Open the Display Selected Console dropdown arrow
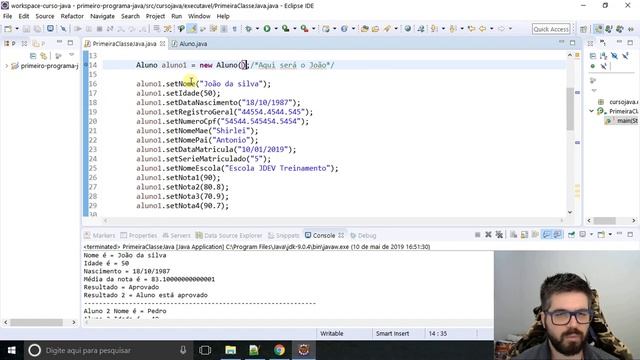Viewport: 640px width, 360px height. point(591,235)
